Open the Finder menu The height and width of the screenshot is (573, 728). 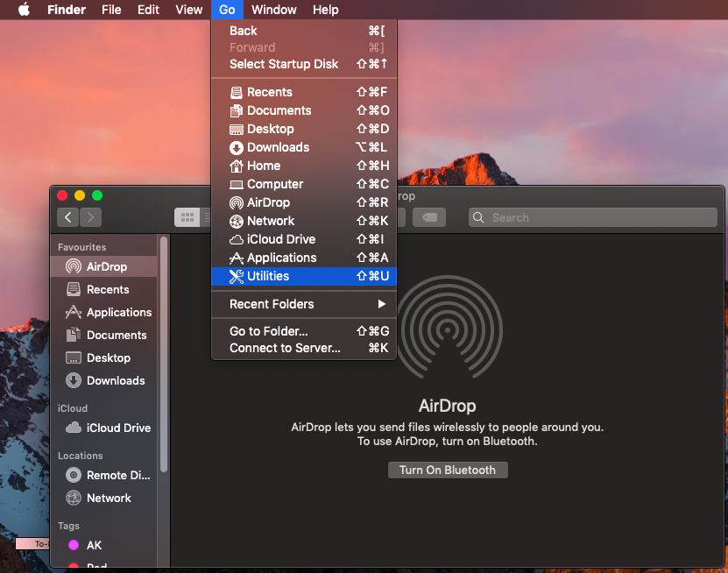click(67, 10)
